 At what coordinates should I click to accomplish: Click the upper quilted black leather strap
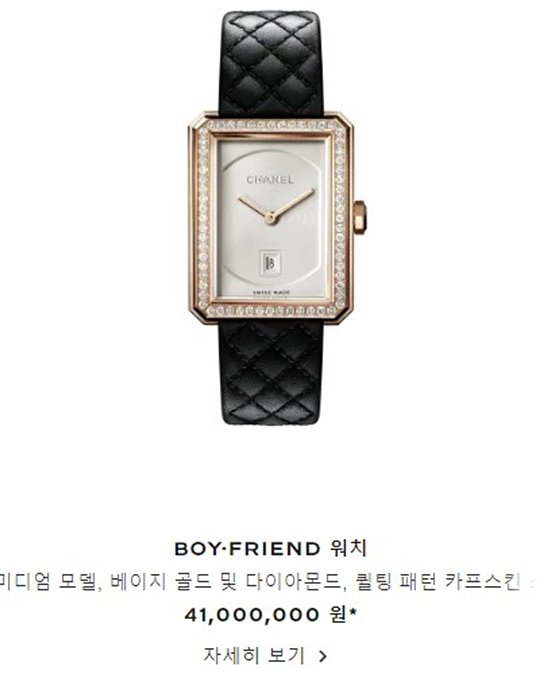pyautogui.click(x=271, y=64)
